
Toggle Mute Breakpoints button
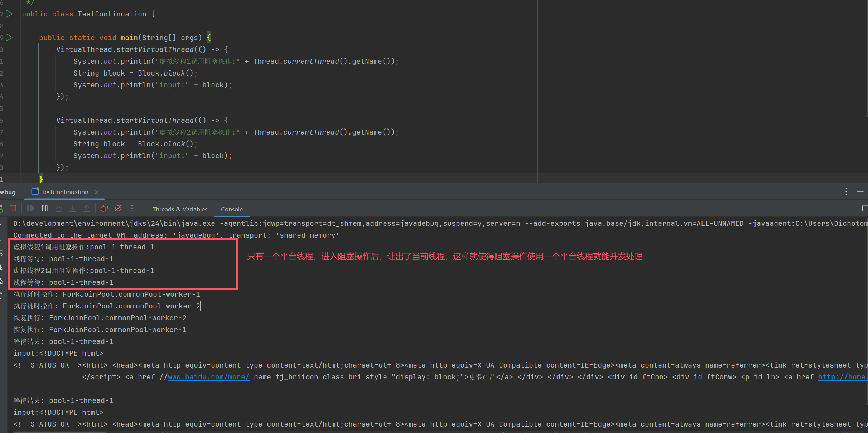[118, 209]
